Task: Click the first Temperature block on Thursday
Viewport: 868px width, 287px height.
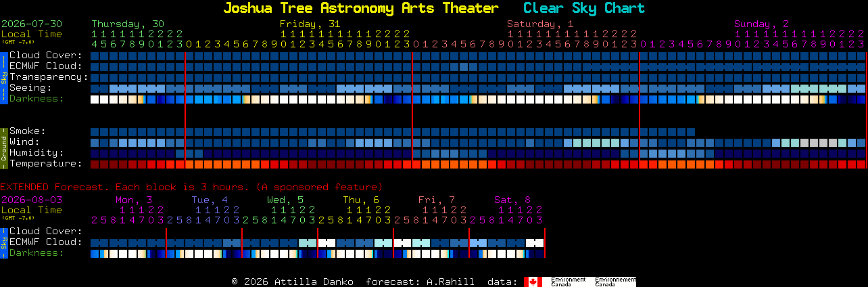Action: point(95,164)
